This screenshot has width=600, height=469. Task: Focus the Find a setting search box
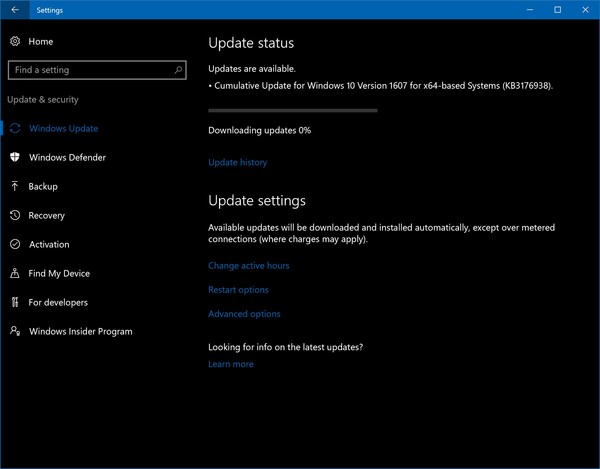point(88,70)
